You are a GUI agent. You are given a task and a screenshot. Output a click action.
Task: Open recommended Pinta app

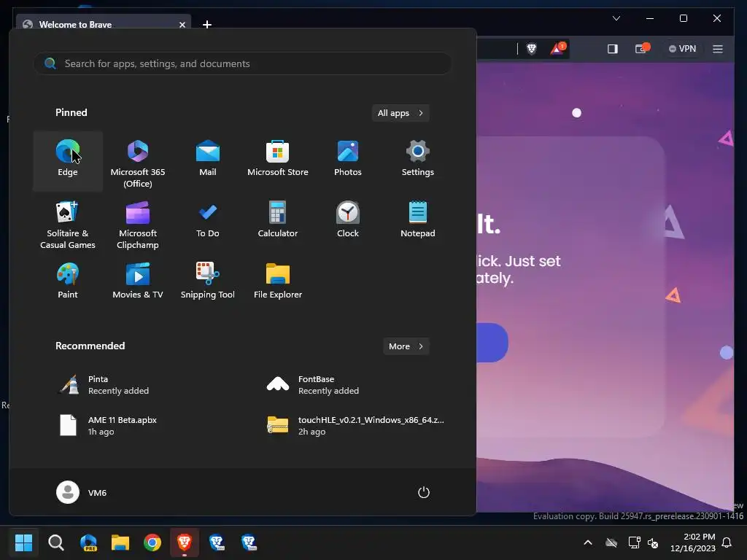pos(138,385)
